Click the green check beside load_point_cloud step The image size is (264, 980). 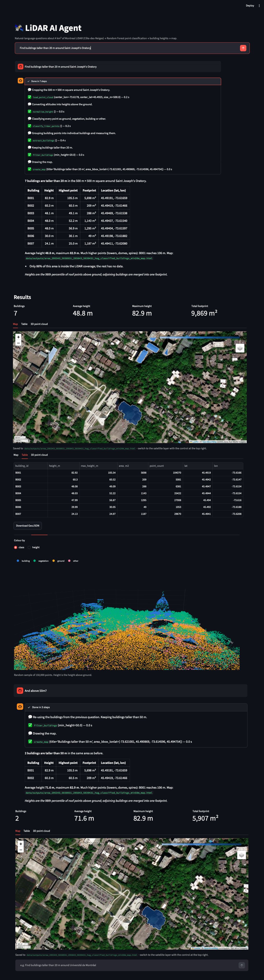click(29, 97)
